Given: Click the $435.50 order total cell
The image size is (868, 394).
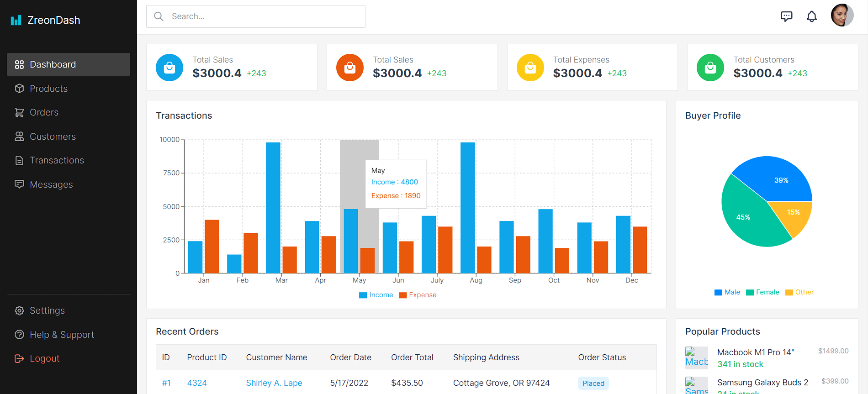Looking at the screenshot, I should pyautogui.click(x=407, y=383).
